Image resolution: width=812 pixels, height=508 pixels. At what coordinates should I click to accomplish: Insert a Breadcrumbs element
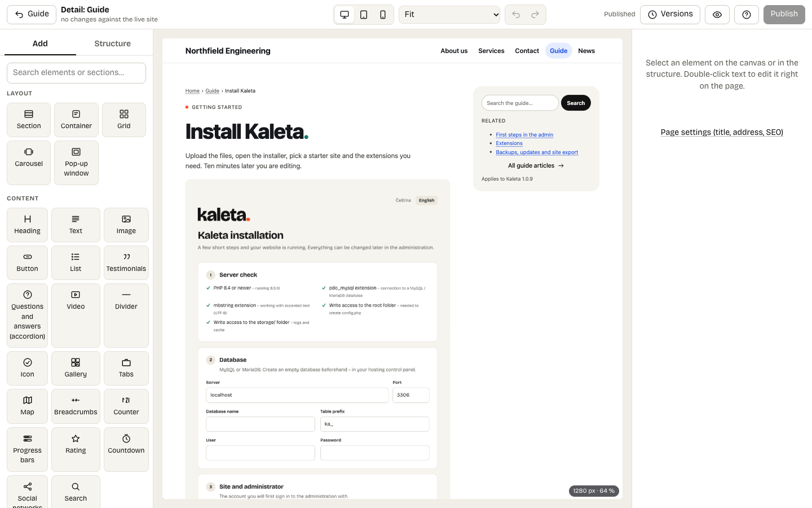click(x=76, y=406)
